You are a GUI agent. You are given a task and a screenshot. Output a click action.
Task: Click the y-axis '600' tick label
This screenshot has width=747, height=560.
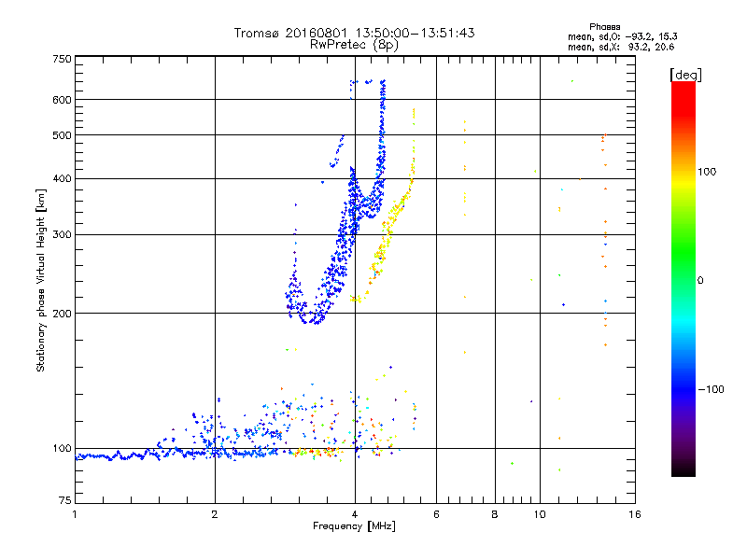click(x=62, y=100)
